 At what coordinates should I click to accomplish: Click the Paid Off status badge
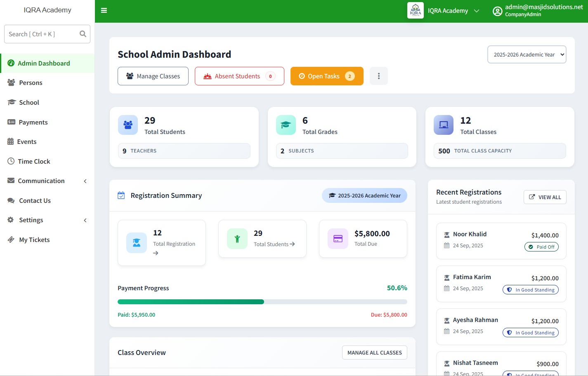[x=541, y=247]
